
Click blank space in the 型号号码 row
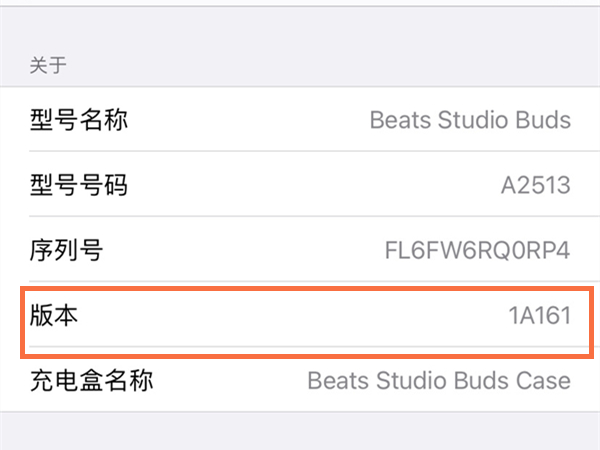[300, 185]
